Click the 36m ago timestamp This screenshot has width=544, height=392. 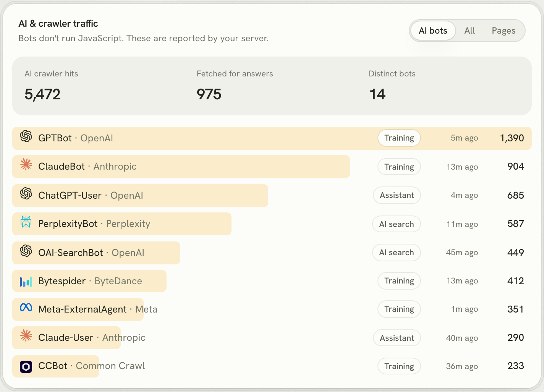tap(462, 366)
